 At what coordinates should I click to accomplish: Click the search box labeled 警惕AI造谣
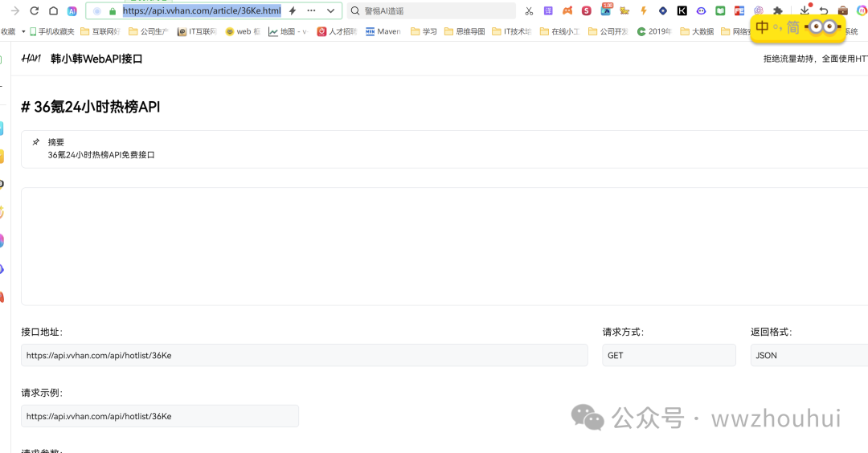click(432, 11)
